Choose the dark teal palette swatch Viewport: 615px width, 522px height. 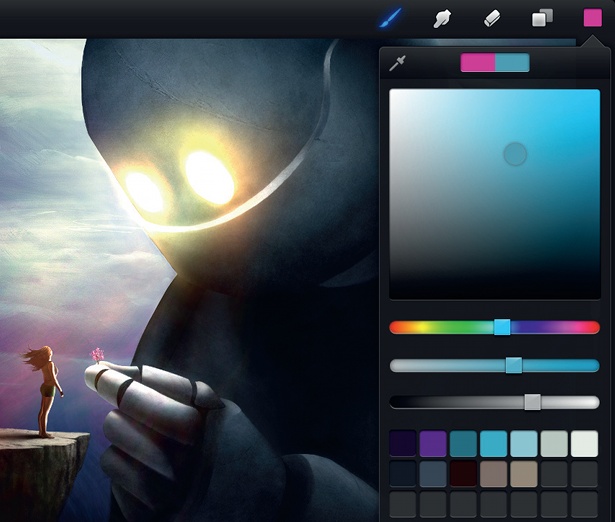[x=463, y=444]
